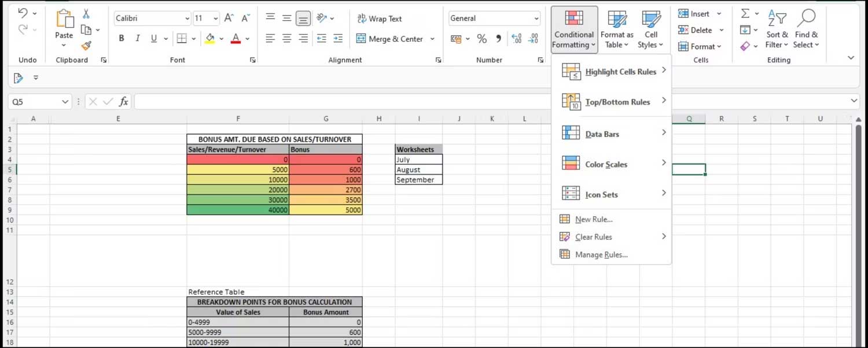The height and width of the screenshot is (348, 868).
Task: Toggle Wrap Text on
Action: [x=379, y=18]
